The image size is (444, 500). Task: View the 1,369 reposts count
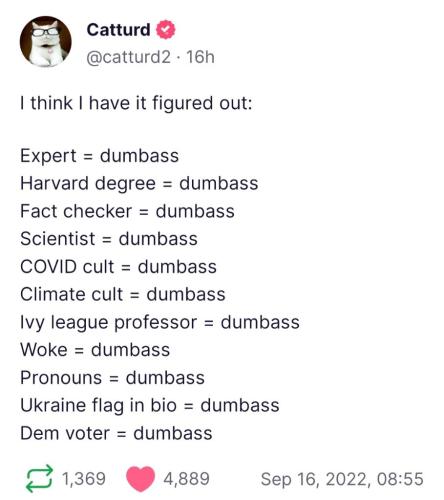pyautogui.click(x=84, y=479)
